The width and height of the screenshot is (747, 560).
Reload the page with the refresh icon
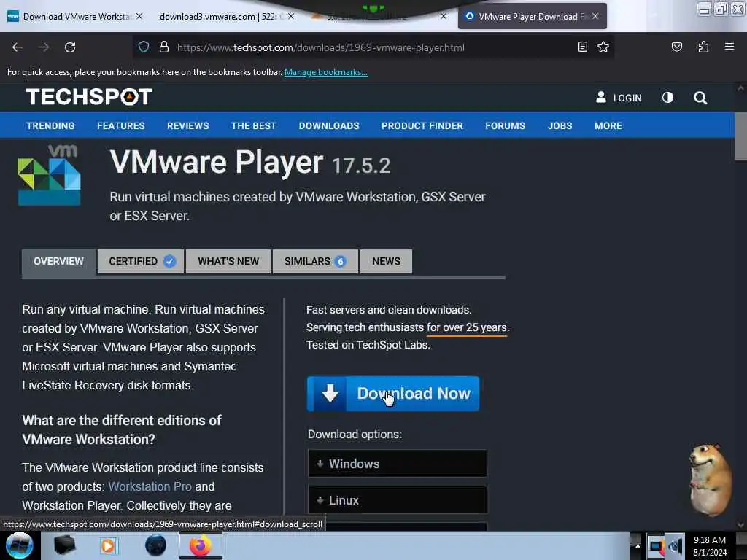pos(70,47)
